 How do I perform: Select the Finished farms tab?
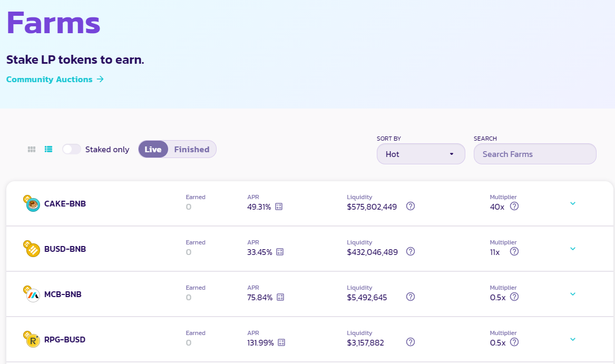192,150
